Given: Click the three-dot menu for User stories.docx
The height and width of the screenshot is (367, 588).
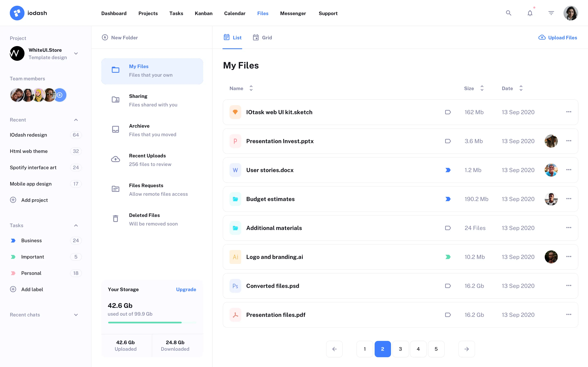Looking at the screenshot, I should 569,170.
